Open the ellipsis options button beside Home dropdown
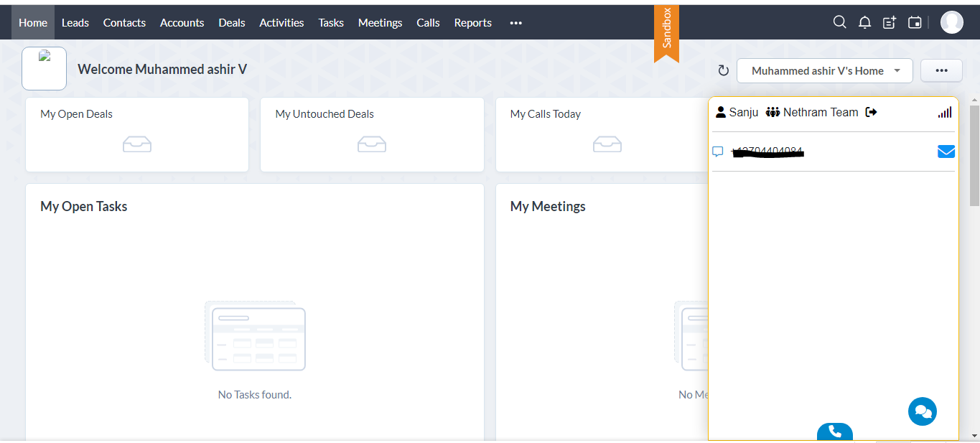This screenshot has height=443, width=980. [941, 70]
